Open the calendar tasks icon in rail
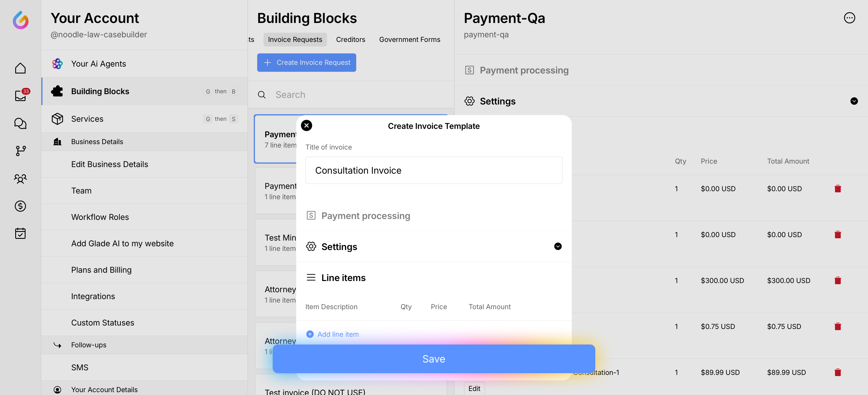868x395 pixels. click(21, 233)
